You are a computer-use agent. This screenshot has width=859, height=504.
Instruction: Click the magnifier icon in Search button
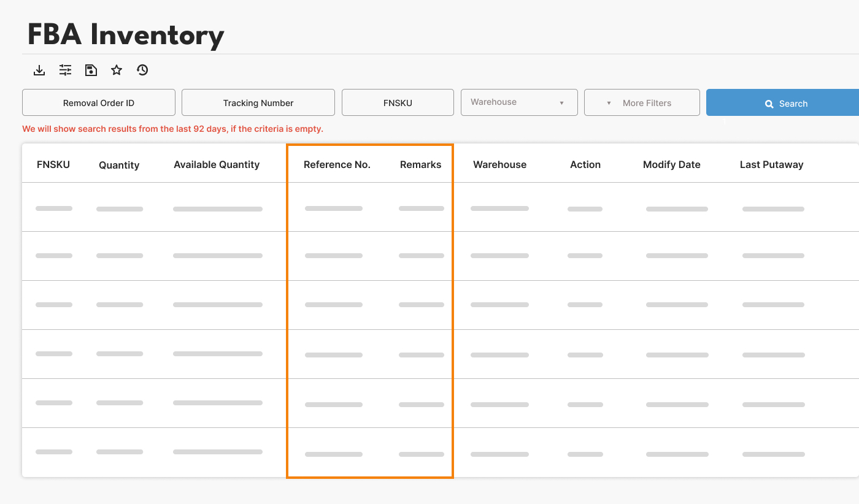pyautogui.click(x=769, y=104)
